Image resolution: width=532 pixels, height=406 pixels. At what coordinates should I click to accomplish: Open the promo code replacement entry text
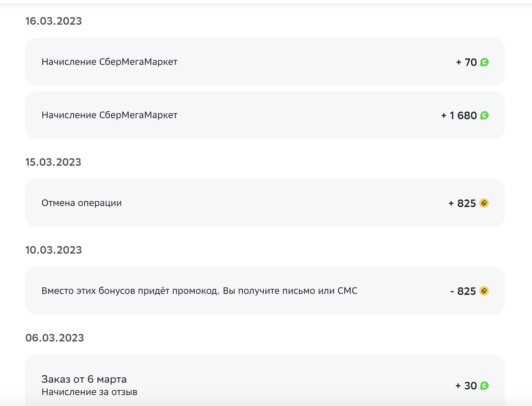[199, 291]
